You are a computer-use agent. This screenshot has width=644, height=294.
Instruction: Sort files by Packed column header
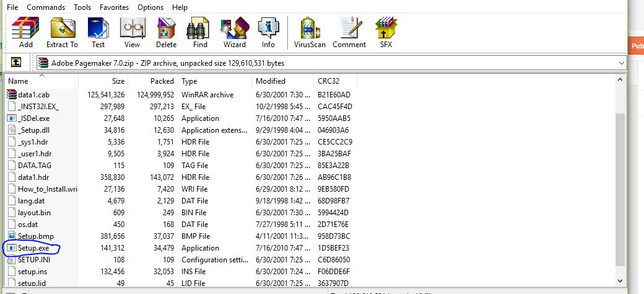(x=153, y=81)
